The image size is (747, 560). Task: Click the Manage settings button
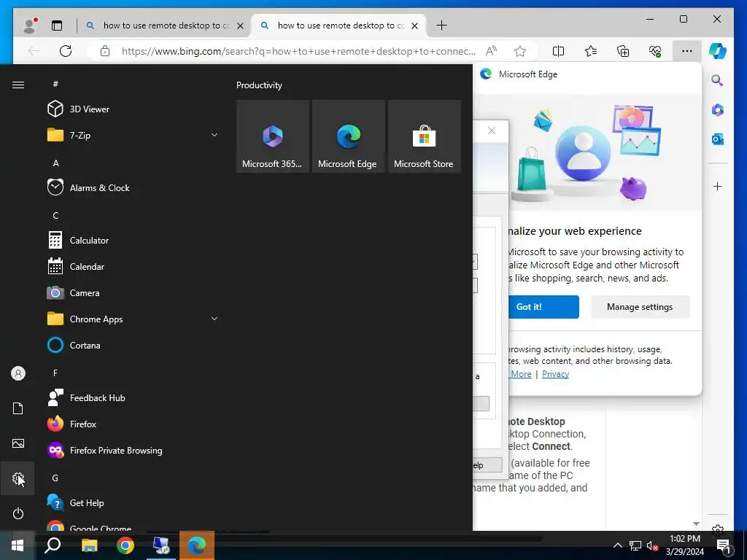click(640, 307)
